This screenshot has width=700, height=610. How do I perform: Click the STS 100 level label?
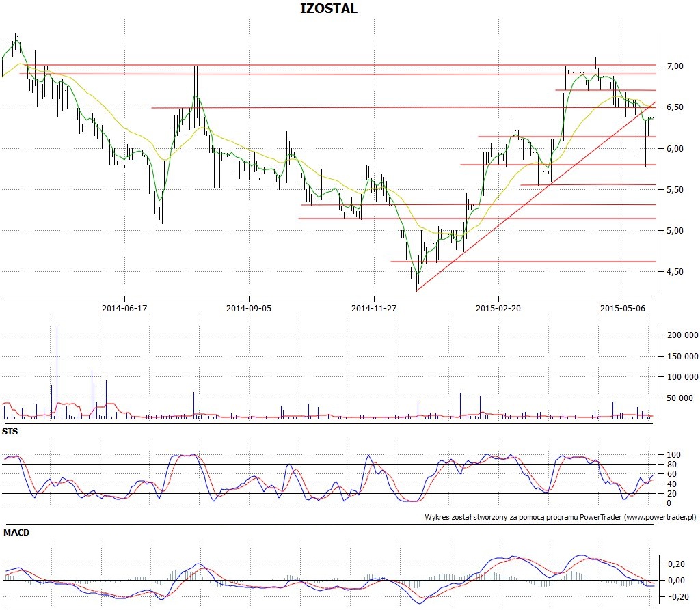(x=673, y=455)
